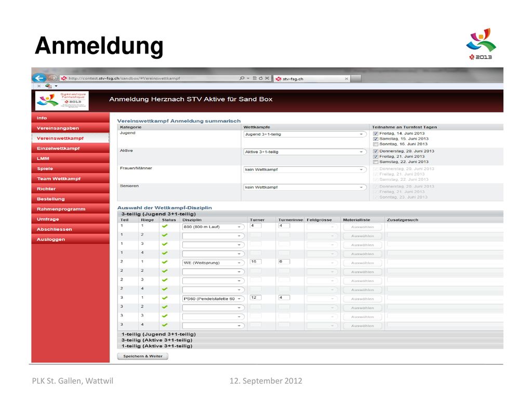The width and height of the screenshot is (532, 399).
Task: Click green status check of Weitsprung row
Action: click(x=165, y=262)
